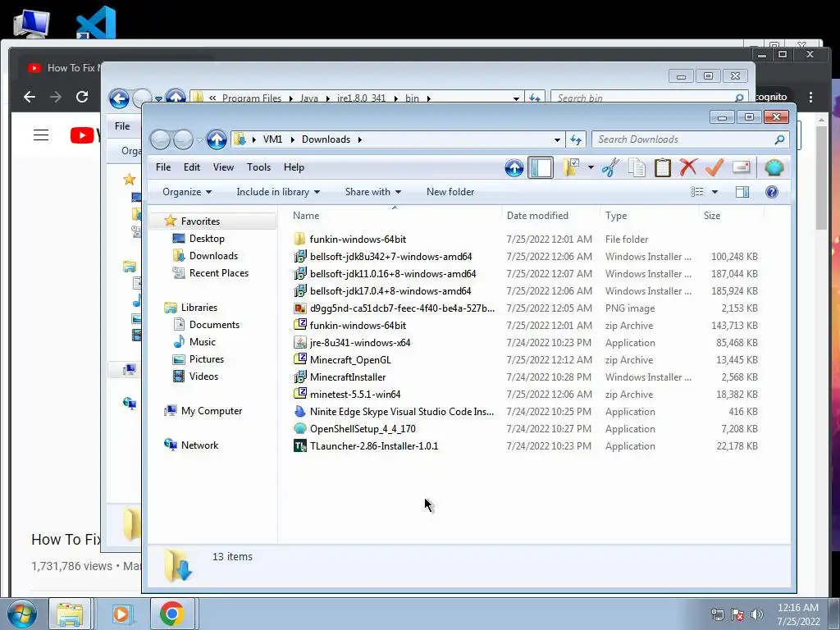Viewport: 840px width, 630px height.
Task: Open Classic Shell settings shell icon
Action: (774, 167)
